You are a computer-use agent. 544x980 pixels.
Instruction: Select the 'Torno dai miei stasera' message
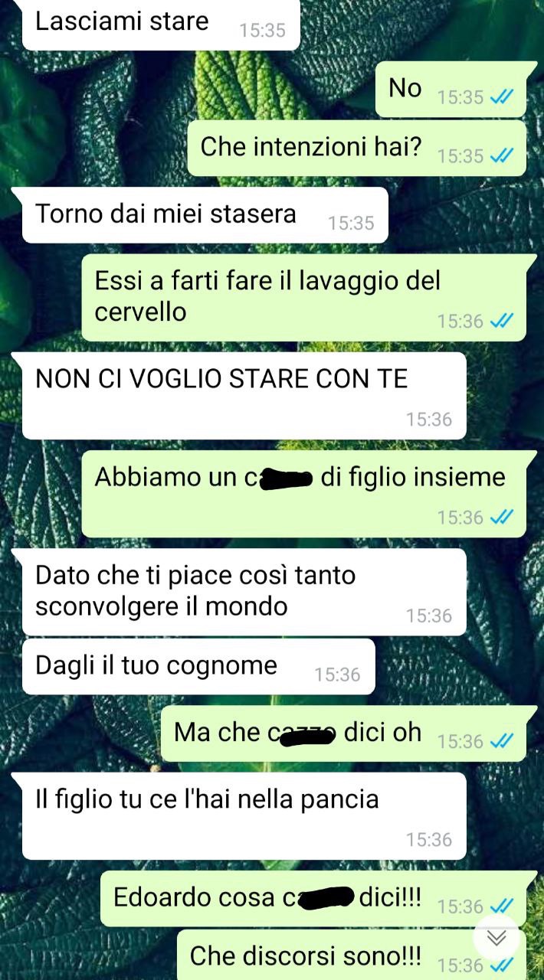click(x=205, y=215)
